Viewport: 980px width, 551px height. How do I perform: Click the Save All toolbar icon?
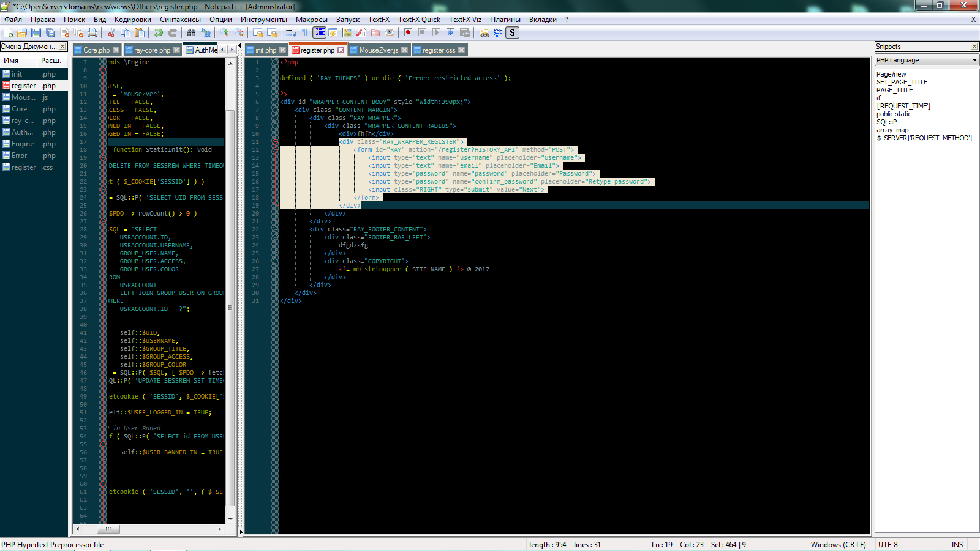click(x=50, y=32)
